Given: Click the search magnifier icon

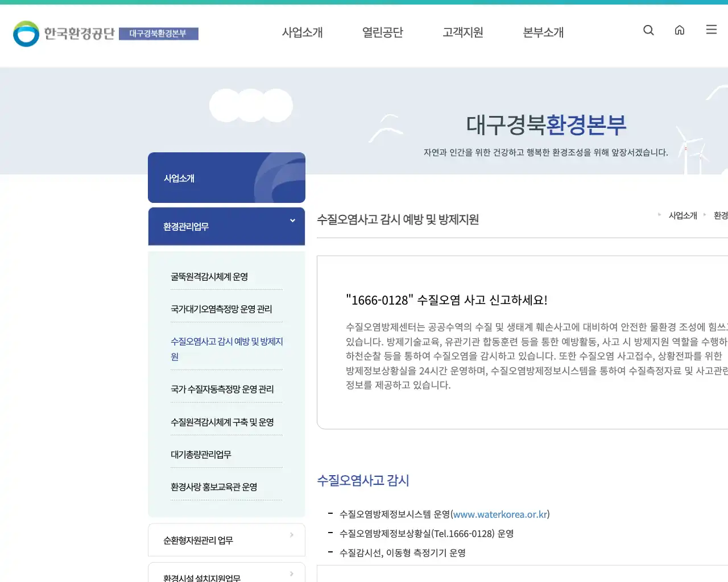Looking at the screenshot, I should point(648,30).
